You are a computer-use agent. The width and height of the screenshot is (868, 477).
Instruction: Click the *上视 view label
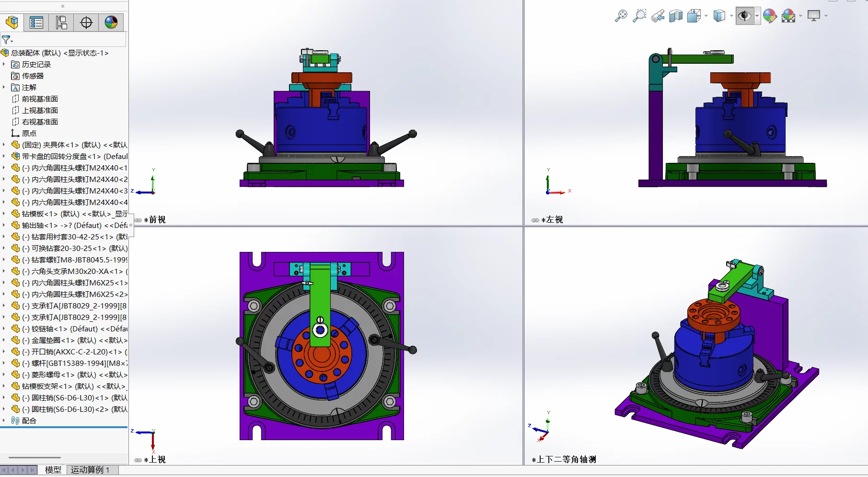point(155,460)
